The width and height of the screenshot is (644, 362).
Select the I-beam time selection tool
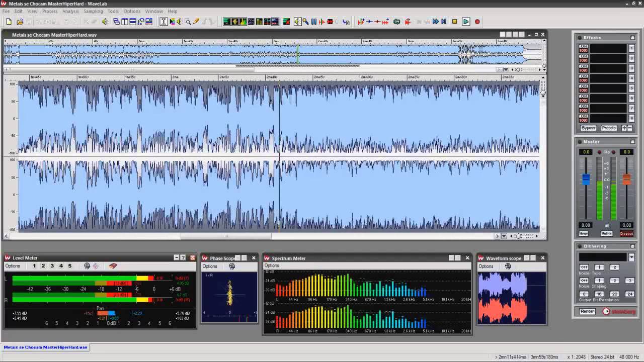pyautogui.click(x=164, y=22)
